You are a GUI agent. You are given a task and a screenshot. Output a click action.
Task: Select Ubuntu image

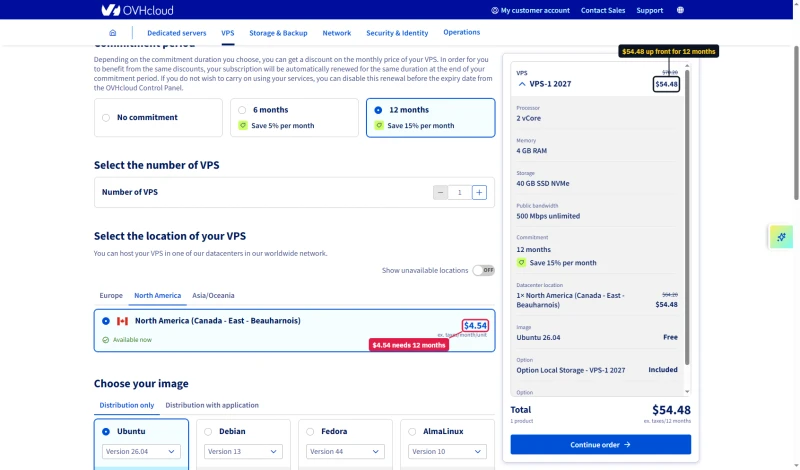pyautogui.click(x=106, y=432)
